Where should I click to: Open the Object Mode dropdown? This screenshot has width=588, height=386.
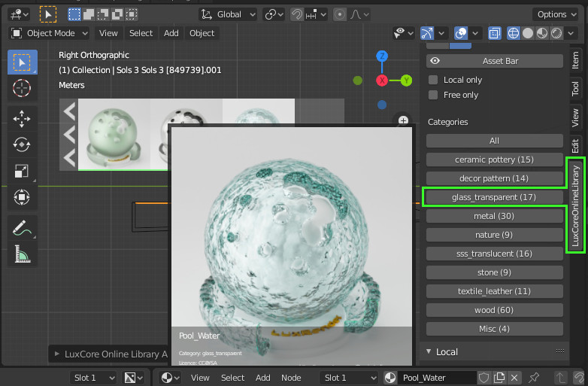point(49,33)
